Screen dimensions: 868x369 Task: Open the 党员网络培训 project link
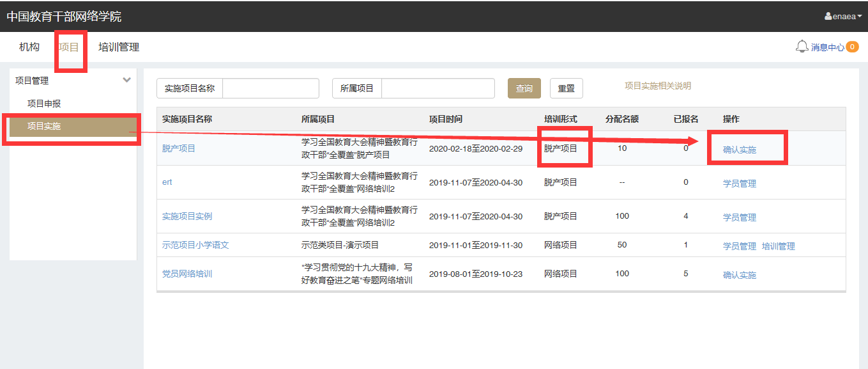(x=187, y=274)
